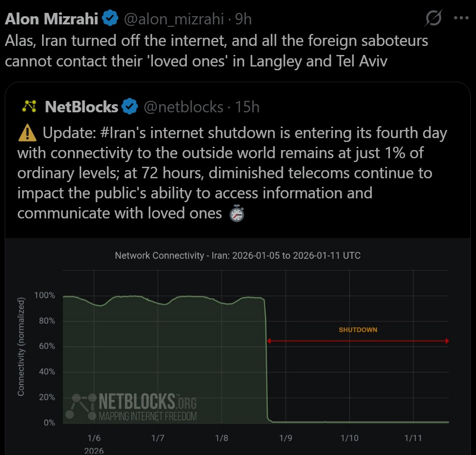Open the 9h tweet timestamp
The height and width of the screenshot is (455, 476).
(x=243, y=19)
